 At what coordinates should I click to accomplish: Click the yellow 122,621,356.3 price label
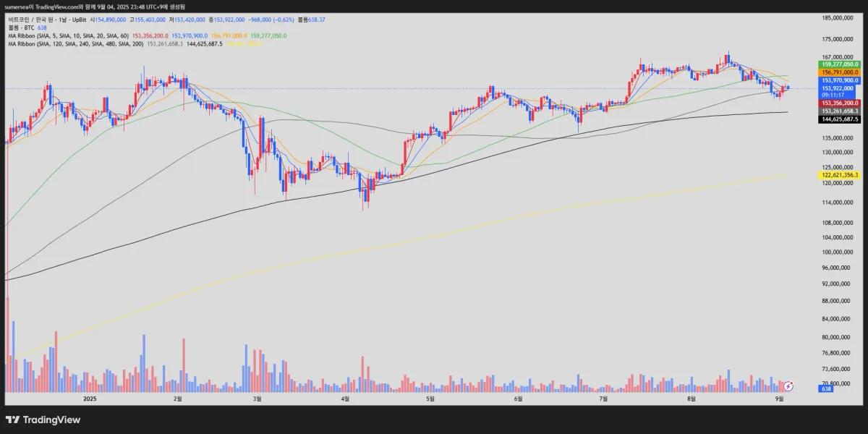(840, 175)
